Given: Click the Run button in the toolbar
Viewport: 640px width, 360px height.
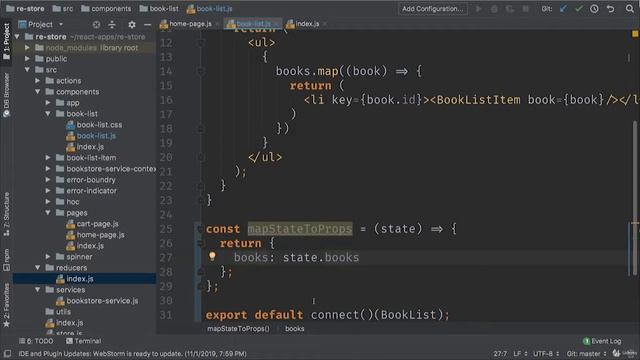Looking at the screenshot, I should coord(478,9).
